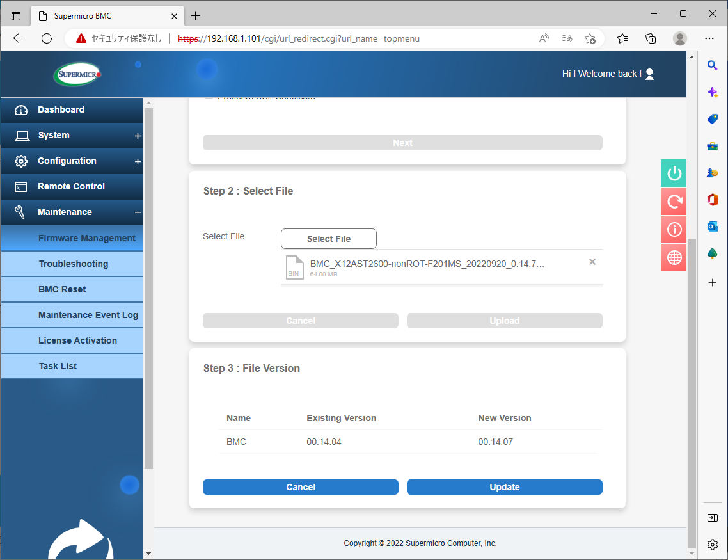
Task: Click the System laptop icon
Action: 22,136
